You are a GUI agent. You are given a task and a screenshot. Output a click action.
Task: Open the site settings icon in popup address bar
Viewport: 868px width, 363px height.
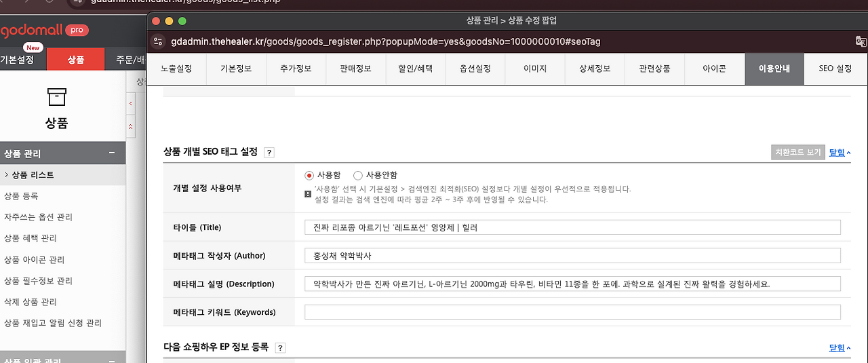point(157,41)
